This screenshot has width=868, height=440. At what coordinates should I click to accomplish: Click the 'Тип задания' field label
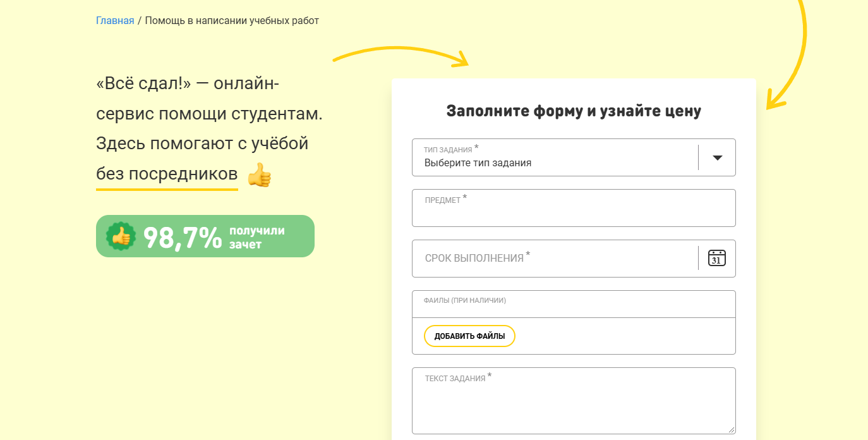point(448,150)
